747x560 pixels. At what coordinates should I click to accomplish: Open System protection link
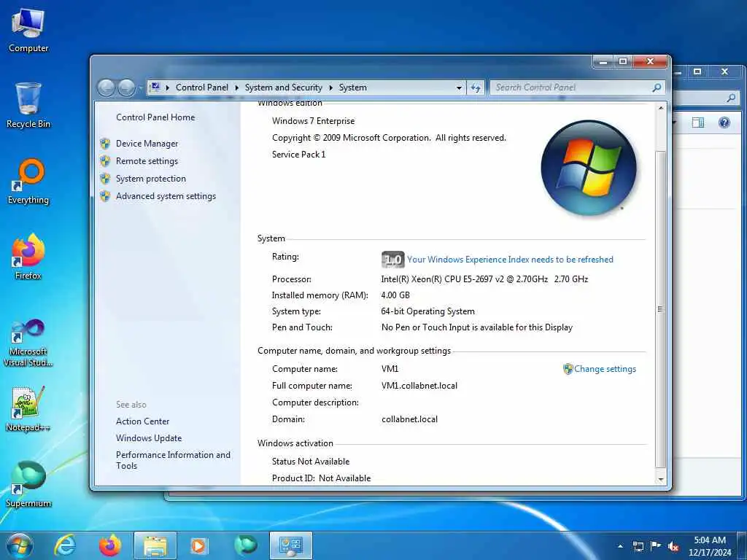click(x=151, y=179)
